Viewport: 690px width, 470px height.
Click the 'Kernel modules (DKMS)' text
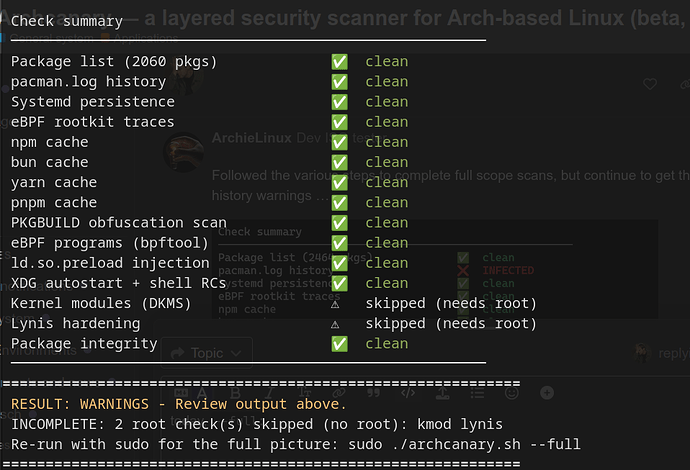[101, 303]
